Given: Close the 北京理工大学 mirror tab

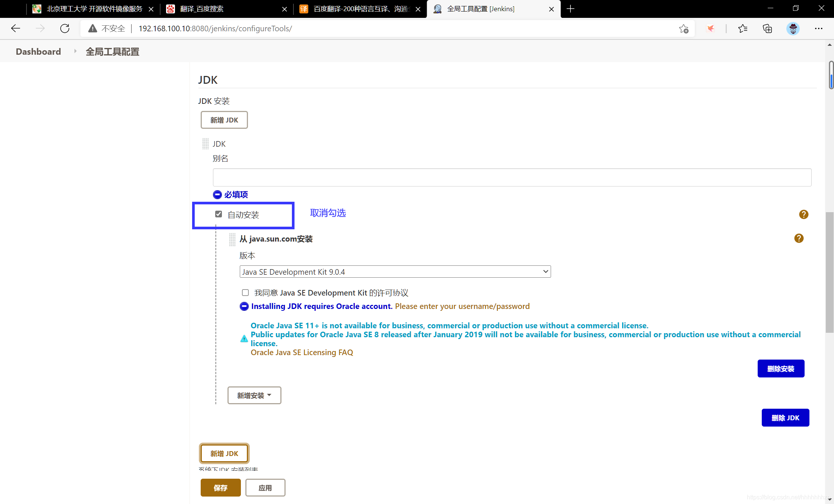Looking at the screenshot, I should coord(151,9).
